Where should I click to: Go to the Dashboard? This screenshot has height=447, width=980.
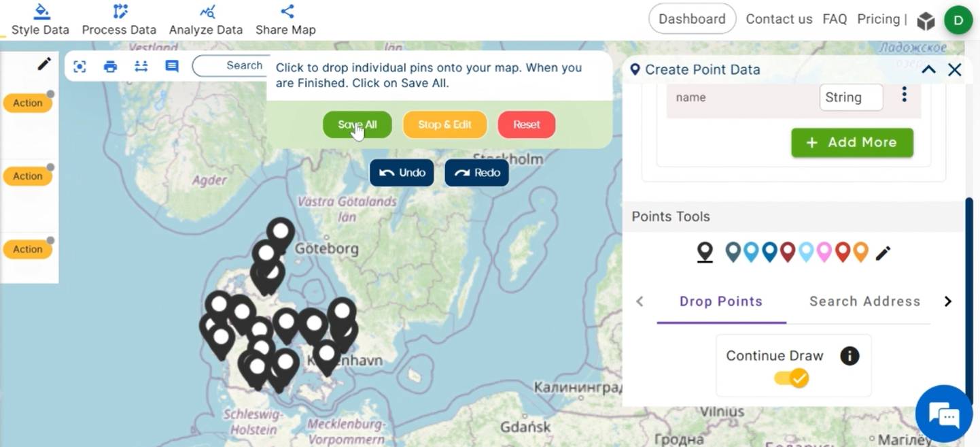692,19
